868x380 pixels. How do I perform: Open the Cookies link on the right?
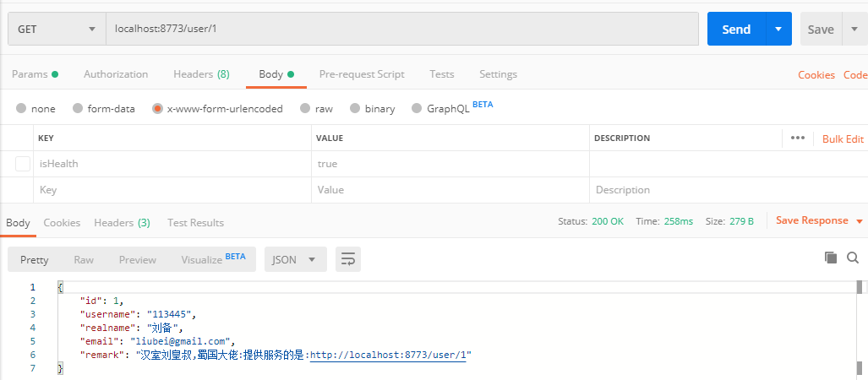(x=816, y=75)
